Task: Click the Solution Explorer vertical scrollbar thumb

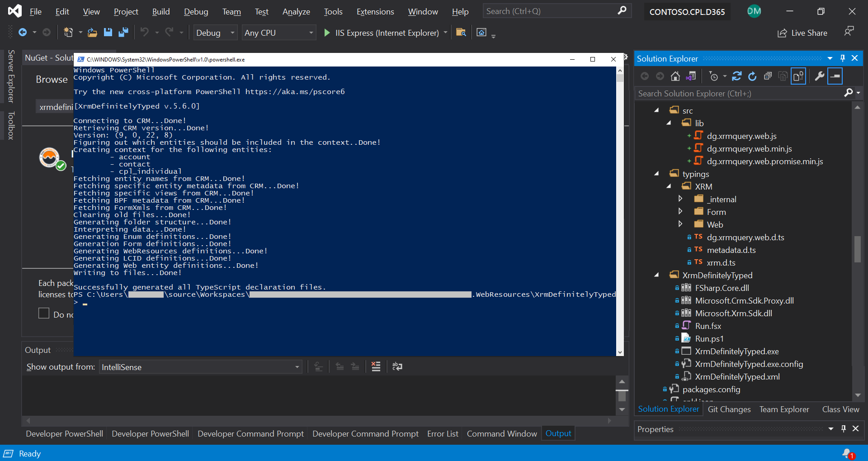Action: pos(857,249)
